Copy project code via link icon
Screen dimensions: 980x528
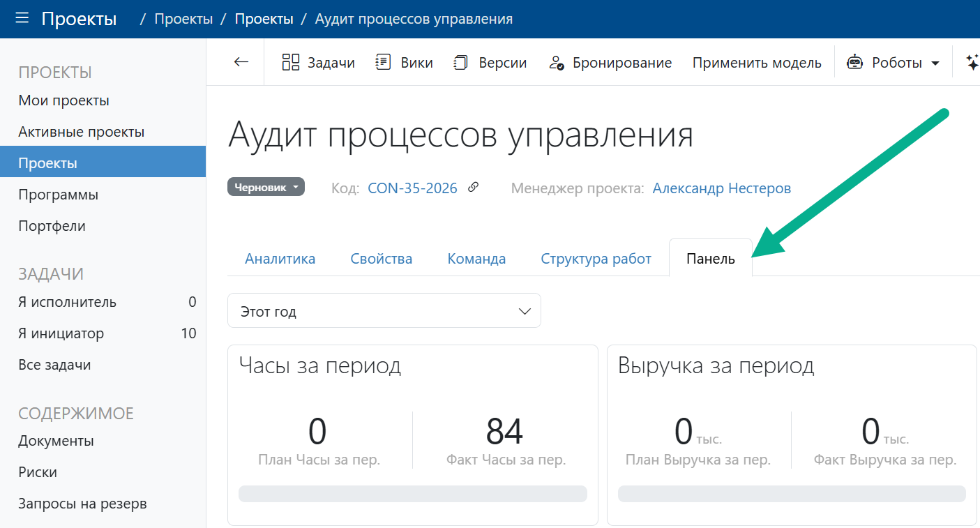click(x=473, y=187)
